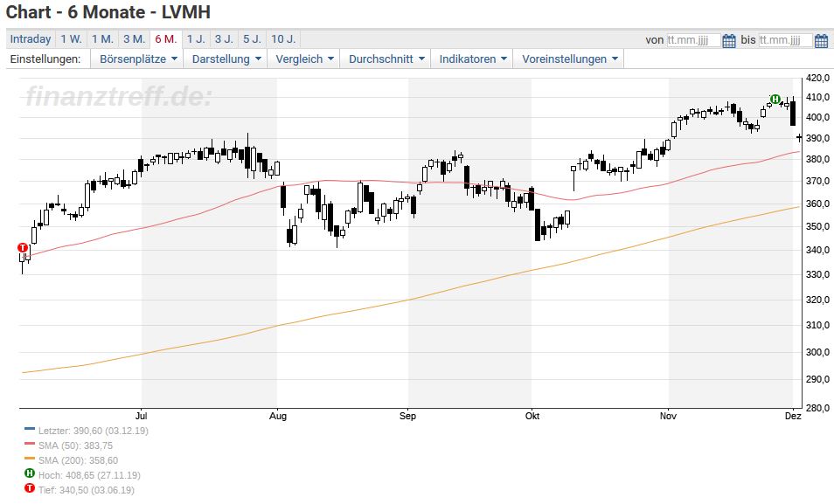
Task: Open the 'von' date calendar icon
Action: 729,40
